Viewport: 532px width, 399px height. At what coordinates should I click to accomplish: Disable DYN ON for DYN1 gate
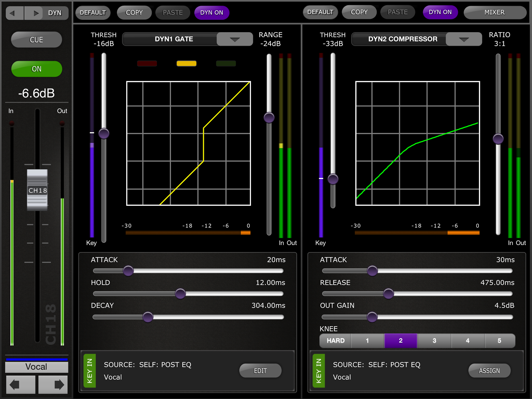(212, 12)
